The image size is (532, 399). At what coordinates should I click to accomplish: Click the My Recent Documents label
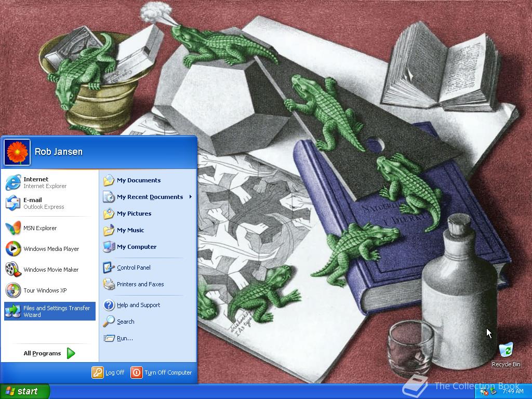tap(150, 197)
